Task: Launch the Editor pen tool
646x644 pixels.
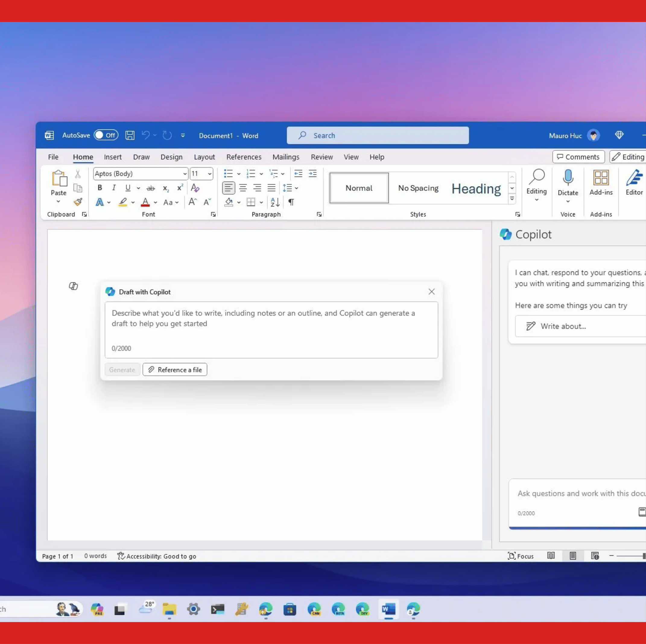Action: (x=634, y=183)
